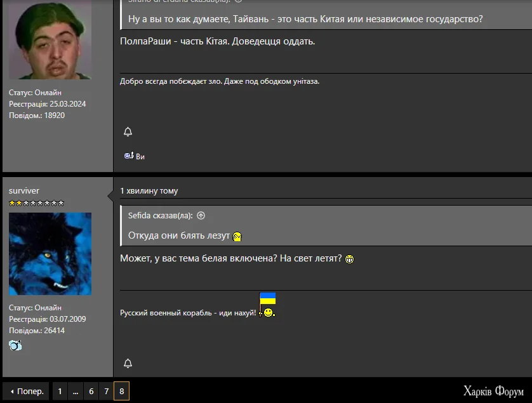Viewport: 532px width, 403px height.
Task: Click surviver's star rating row
Action: [x=36, y=203]
